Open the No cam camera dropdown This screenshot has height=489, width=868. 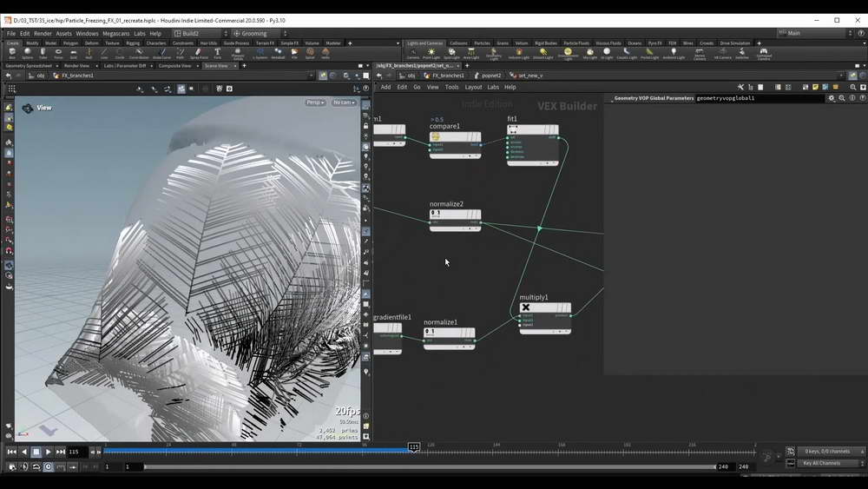point(344,102)
